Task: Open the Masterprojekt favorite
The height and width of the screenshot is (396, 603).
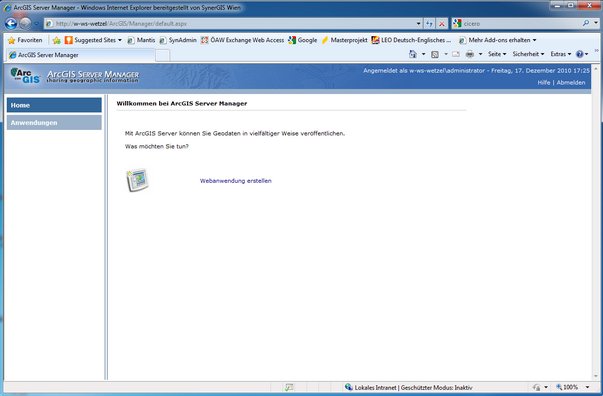Action: (x=344, y=40)
